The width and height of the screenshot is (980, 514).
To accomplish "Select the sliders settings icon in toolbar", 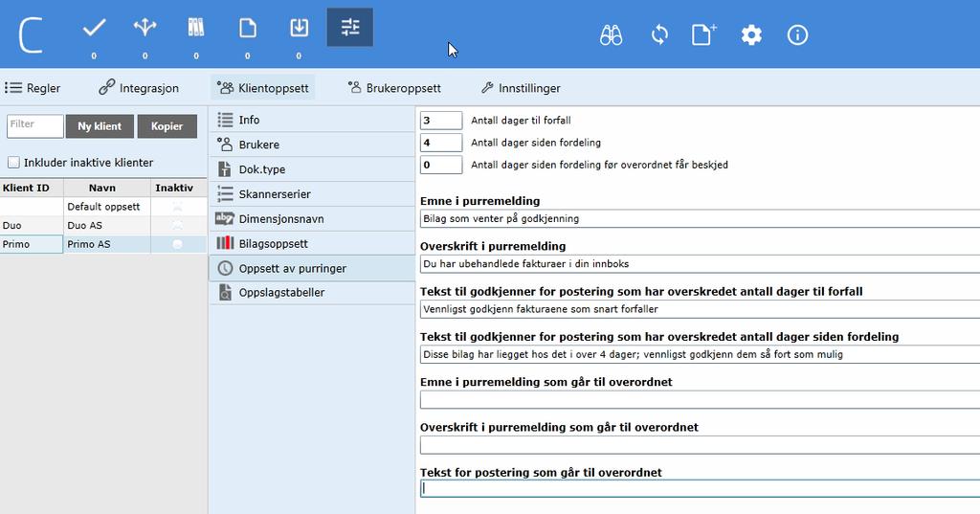I will pos(350,28).
